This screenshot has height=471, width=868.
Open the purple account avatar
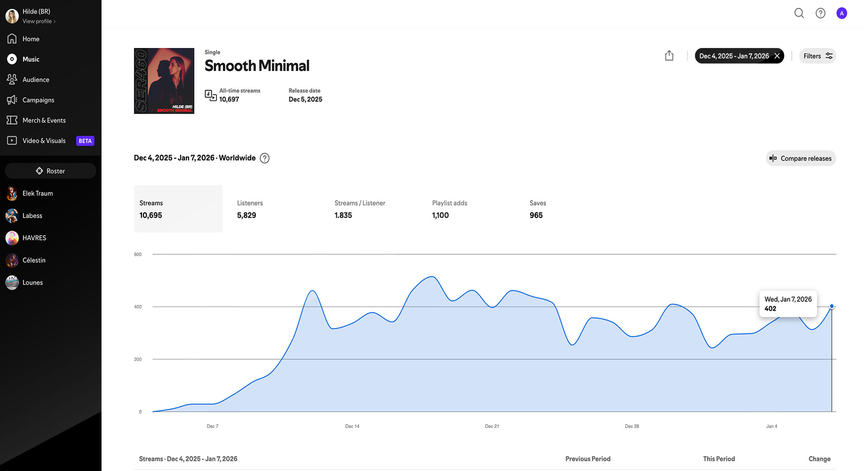(x=841, y=13)
